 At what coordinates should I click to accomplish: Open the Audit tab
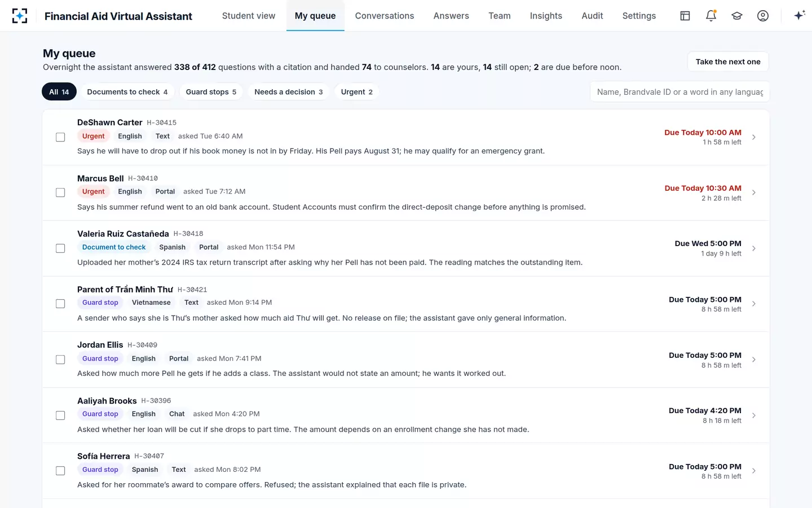coord(592,16)
